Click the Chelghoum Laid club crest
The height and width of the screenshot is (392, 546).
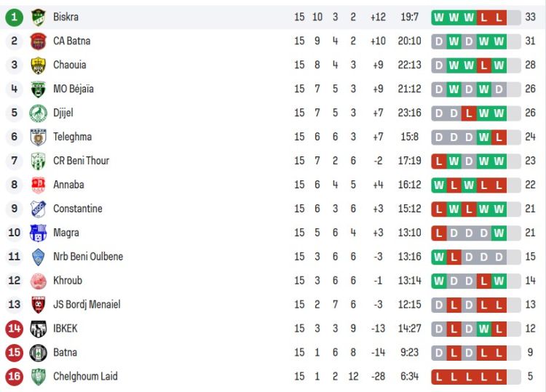(39, 376)
